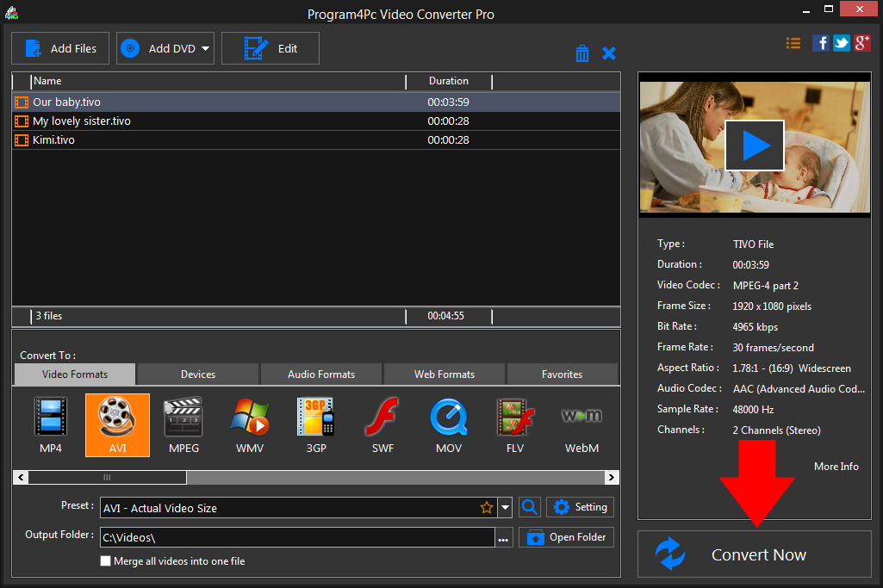Switch to the Devices tab
Viewport: 883px width, 588px height.
[x=198, y=374]
